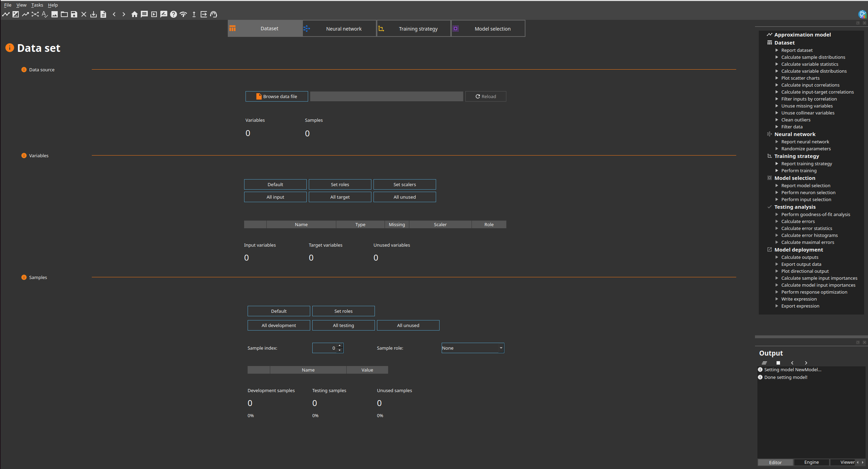Open a project with the folder icon

coord(64,14)
